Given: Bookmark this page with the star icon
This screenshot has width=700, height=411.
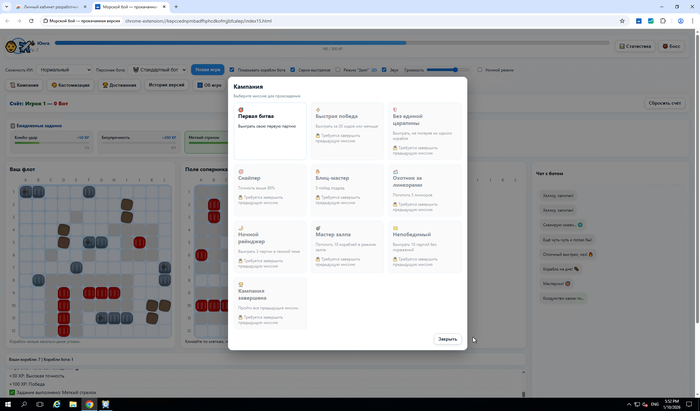Looking at the screenshot, I should click(x=622, y=20).
